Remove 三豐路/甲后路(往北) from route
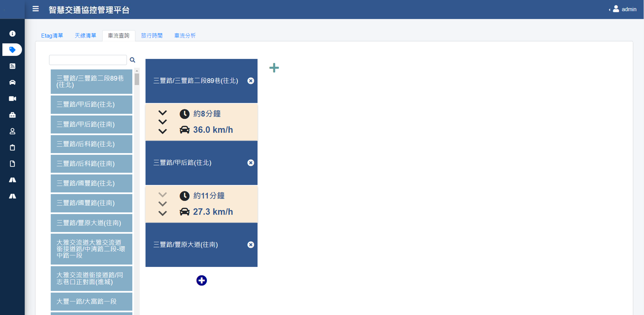The height and width of the screenshot is (315, 644). tap(251, 163)
